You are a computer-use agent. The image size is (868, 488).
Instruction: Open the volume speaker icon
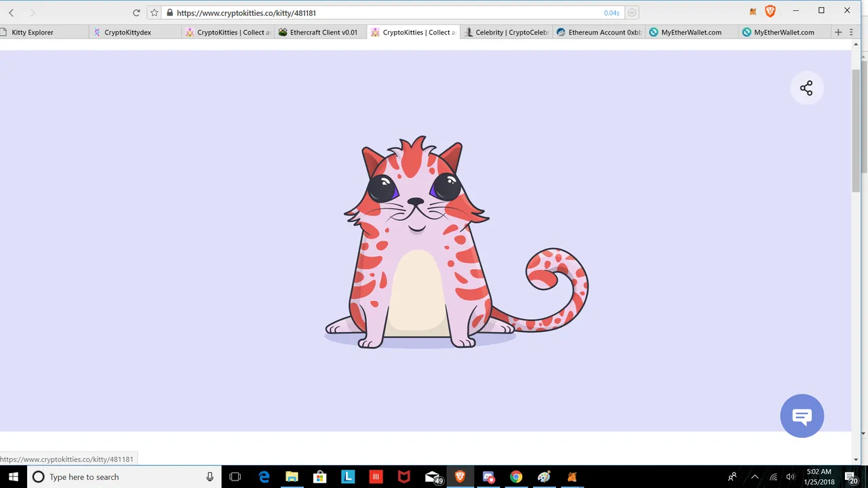(790, 477)
